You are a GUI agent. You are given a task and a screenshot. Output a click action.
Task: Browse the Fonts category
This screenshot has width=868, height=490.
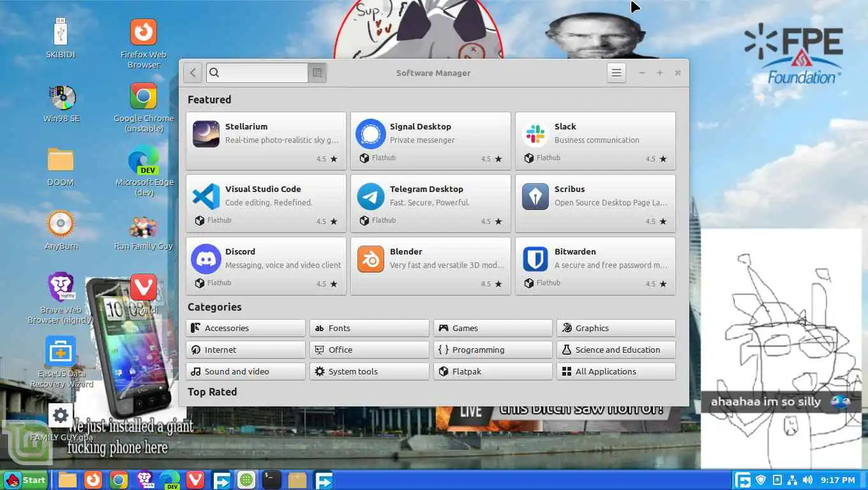[x=370, y=328]
